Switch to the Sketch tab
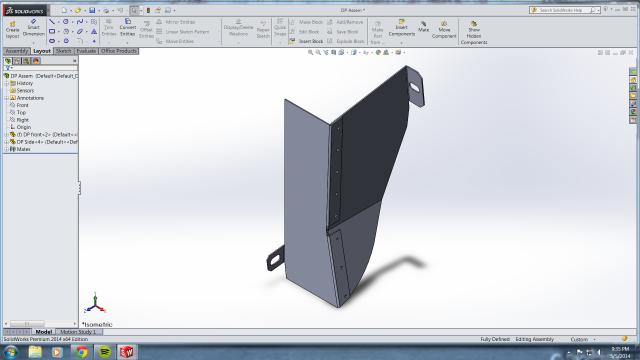The width and height of the screenshot is (640, 360). point(63,51)
